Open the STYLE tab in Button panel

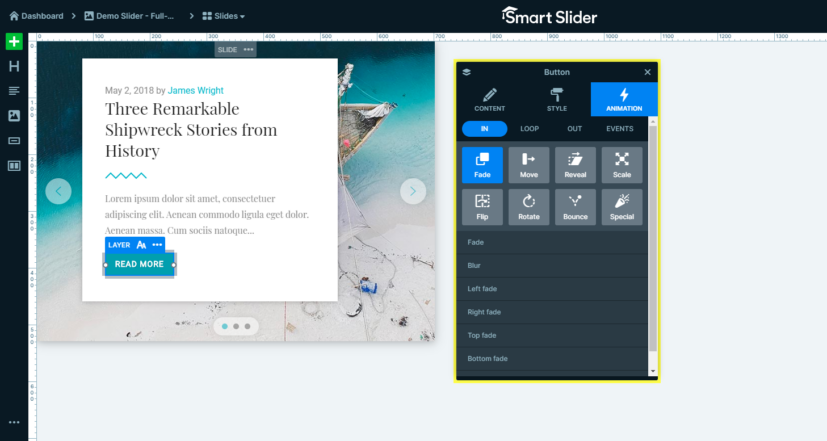[x=557, y=99]
